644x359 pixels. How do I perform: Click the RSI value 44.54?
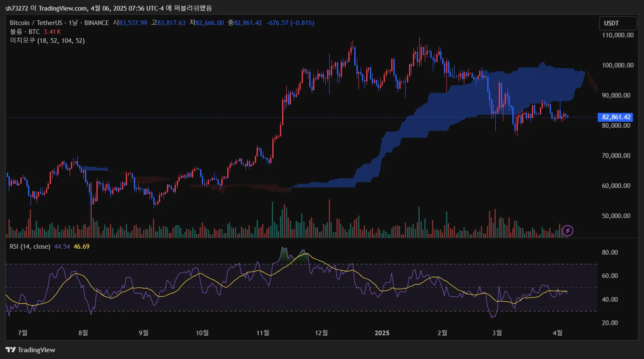[x=62, y=247]
